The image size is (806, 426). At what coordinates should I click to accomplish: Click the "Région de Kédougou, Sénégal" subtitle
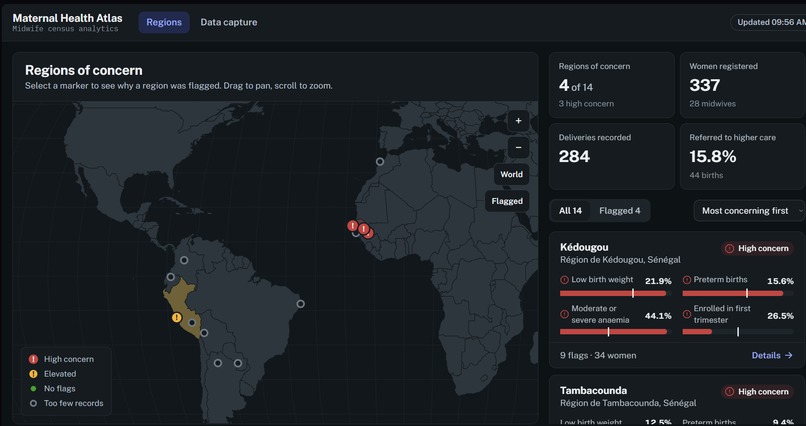coord(620,260)
